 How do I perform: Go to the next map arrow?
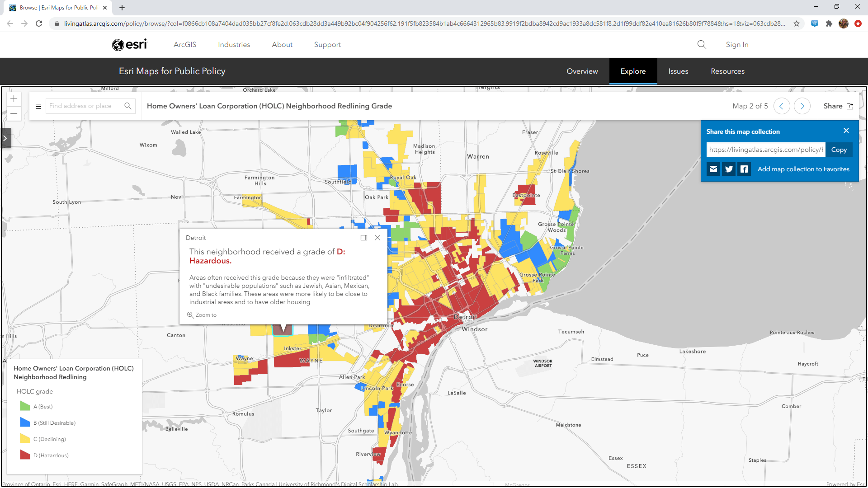(x=802, y=106)
